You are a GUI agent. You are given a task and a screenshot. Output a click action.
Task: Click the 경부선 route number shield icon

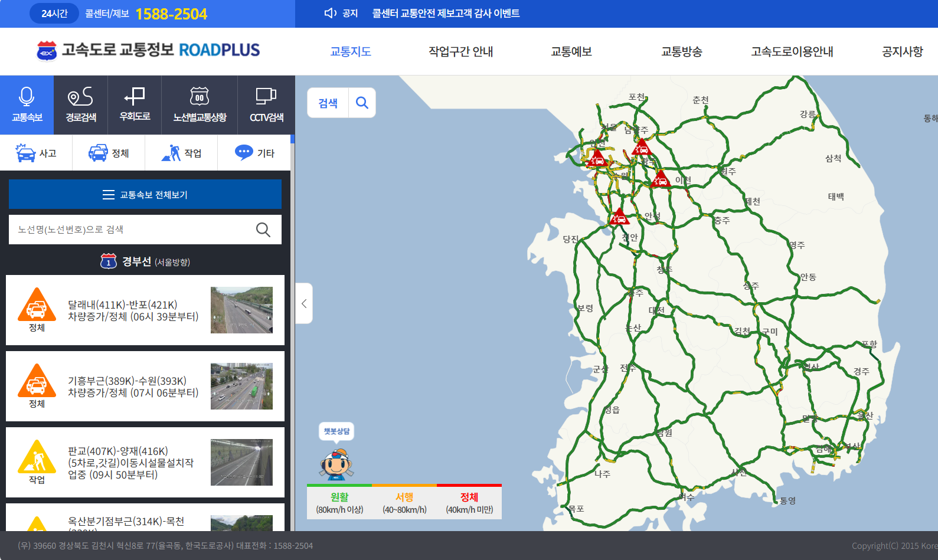point(109,261)
